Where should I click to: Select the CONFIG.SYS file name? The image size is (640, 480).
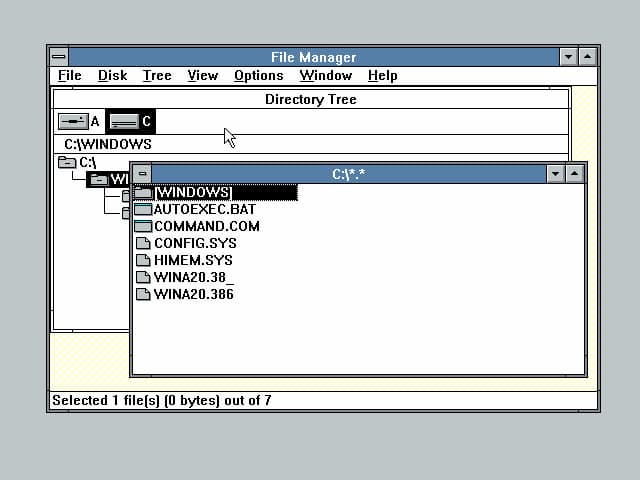pos(195,243)
